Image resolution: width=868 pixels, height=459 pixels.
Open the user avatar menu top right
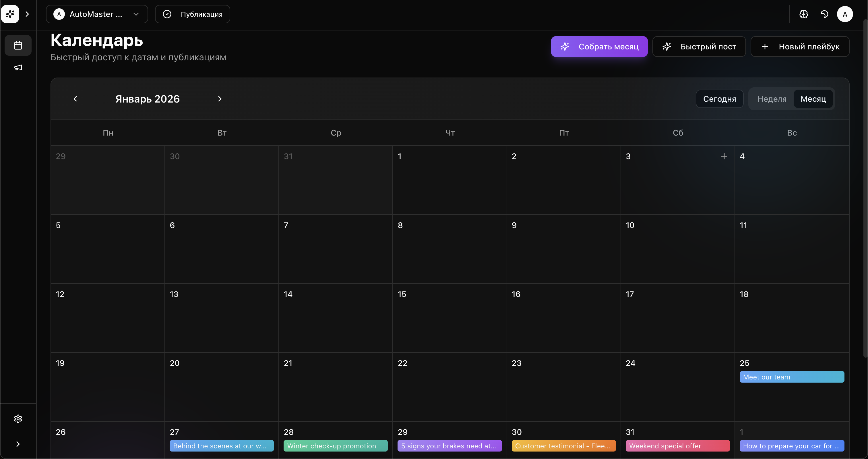845,14
